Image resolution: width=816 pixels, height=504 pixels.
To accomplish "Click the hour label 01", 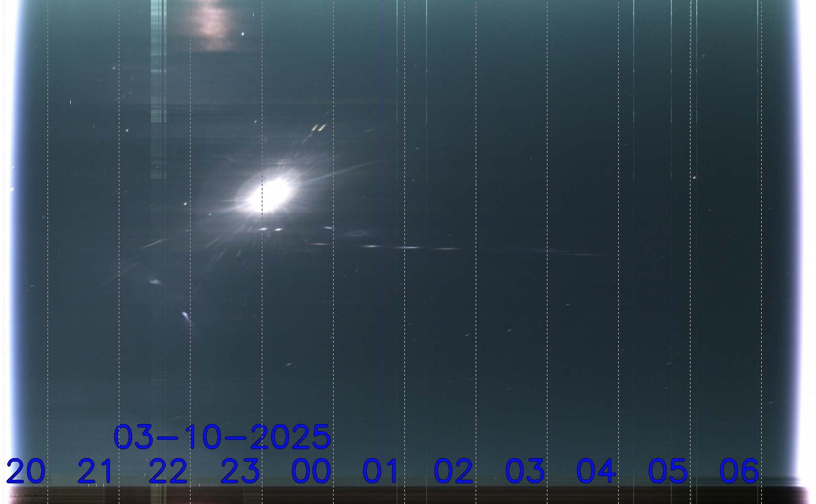I will 381,471.
